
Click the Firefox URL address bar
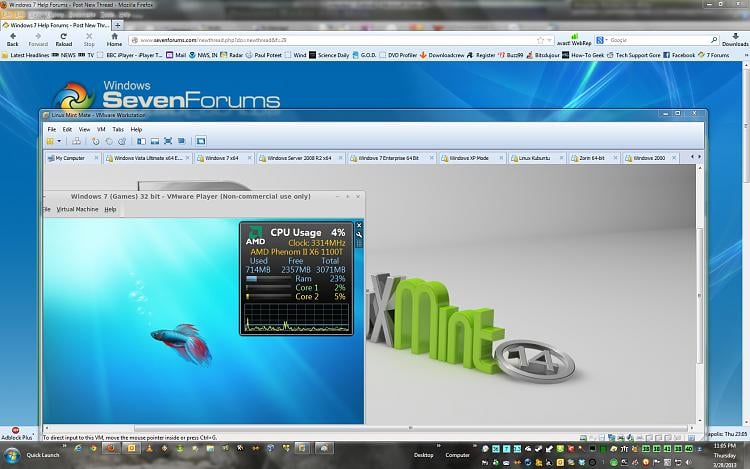335,40
